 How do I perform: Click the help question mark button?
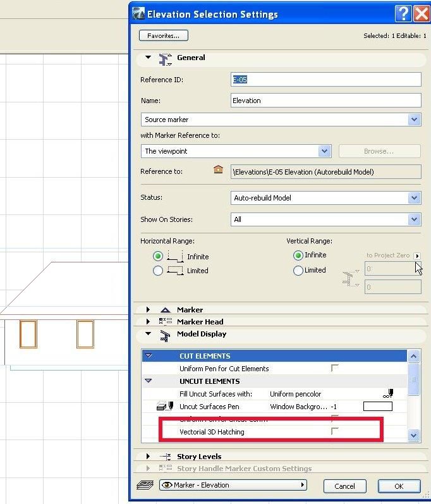point(403,14)
